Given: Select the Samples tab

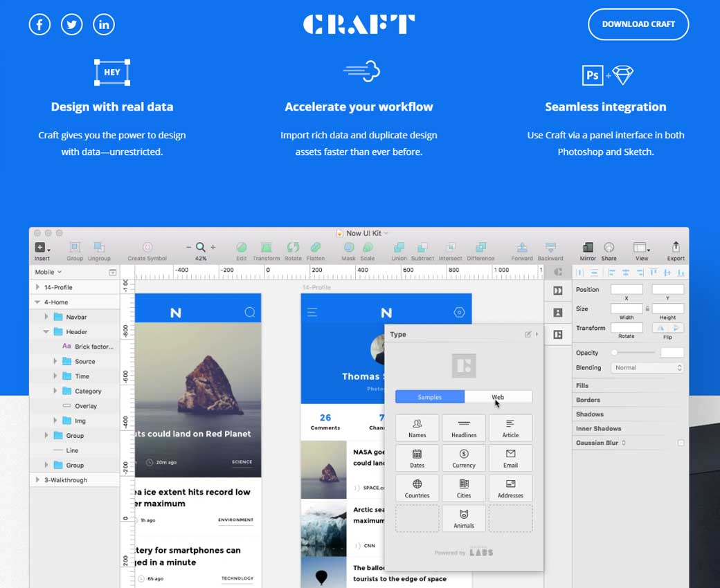Looking at the screenshot, I should (x=430, y=397).
